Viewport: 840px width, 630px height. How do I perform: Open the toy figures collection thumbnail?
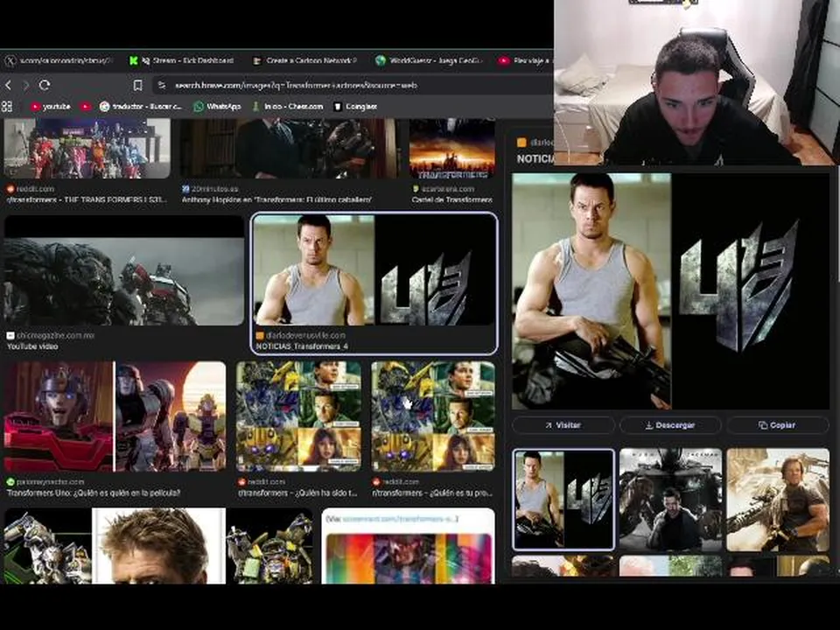click(x=87, y=149)
